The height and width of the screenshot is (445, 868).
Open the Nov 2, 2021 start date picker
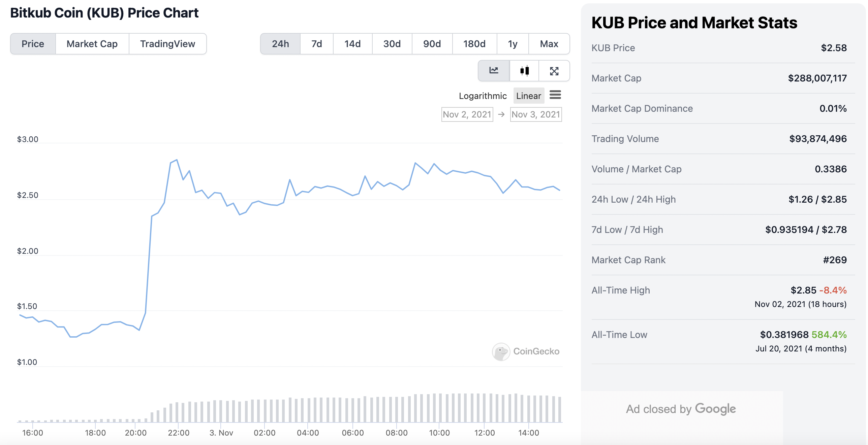[467, 114]
